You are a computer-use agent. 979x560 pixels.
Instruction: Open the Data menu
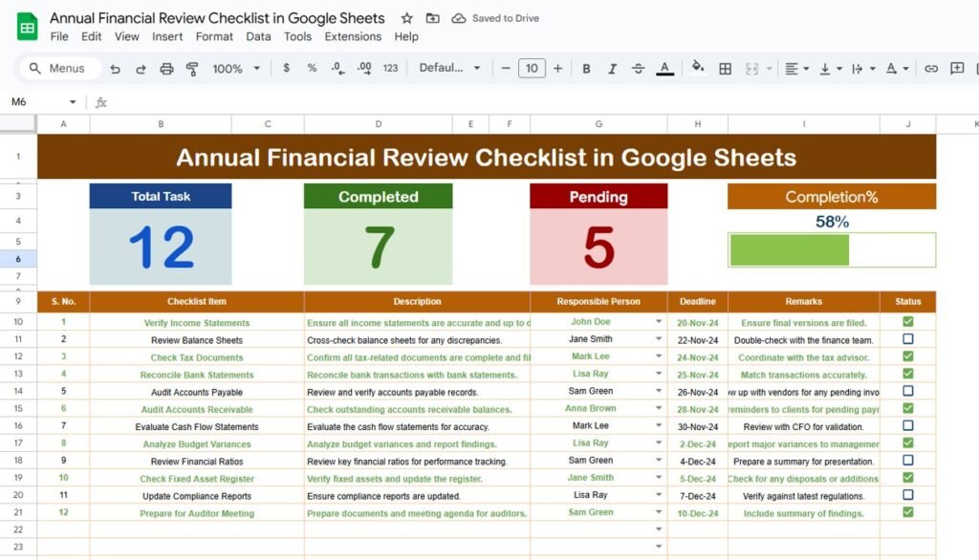click(x=258, y=36)
